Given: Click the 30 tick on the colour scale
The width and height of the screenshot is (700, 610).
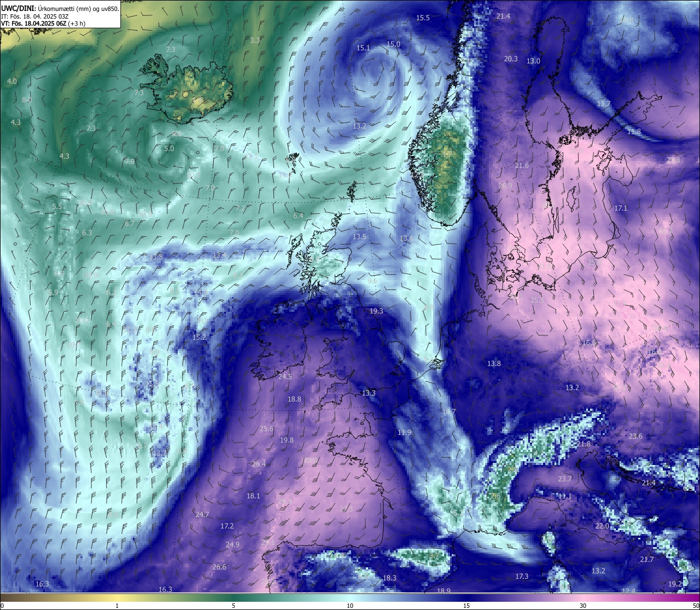Looking at the screenshot, I should click(583, 606).
